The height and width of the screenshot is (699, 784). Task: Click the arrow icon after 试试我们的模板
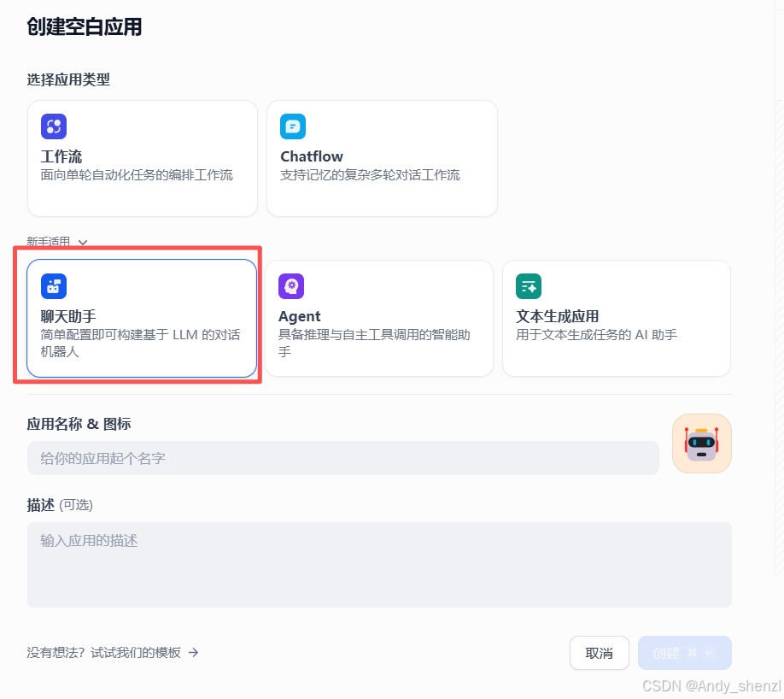194,652
